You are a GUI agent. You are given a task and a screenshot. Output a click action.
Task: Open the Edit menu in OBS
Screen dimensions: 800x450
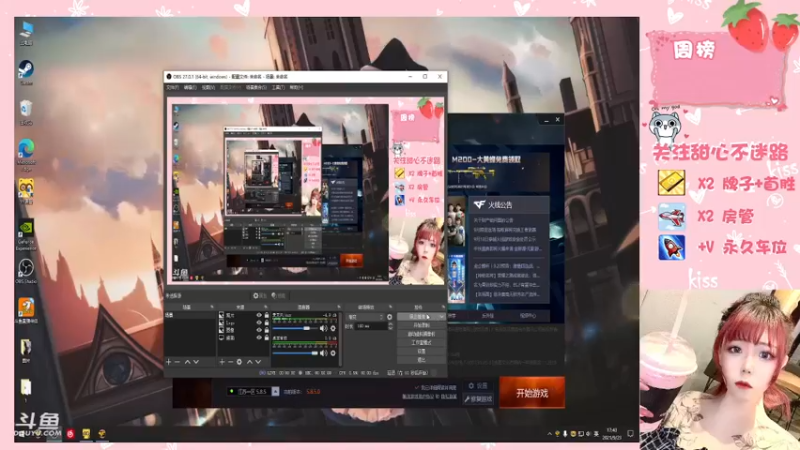pyautogui.click(x=190, y=87)
